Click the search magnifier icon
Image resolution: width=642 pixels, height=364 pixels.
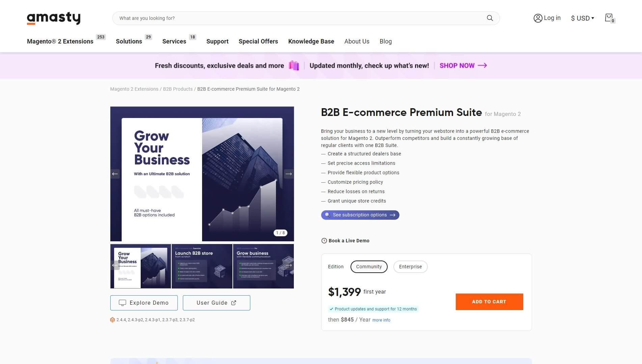490,18
